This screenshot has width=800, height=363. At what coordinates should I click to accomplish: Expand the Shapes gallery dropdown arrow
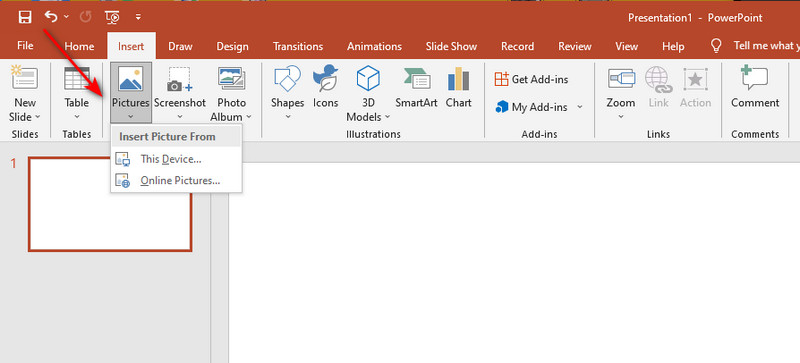point(287,116)
